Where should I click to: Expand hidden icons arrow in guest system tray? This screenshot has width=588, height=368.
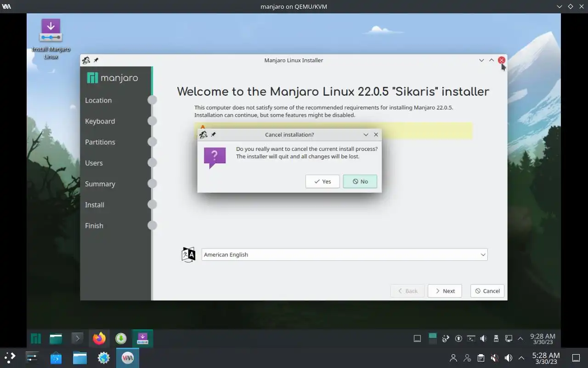pos(520,339)
